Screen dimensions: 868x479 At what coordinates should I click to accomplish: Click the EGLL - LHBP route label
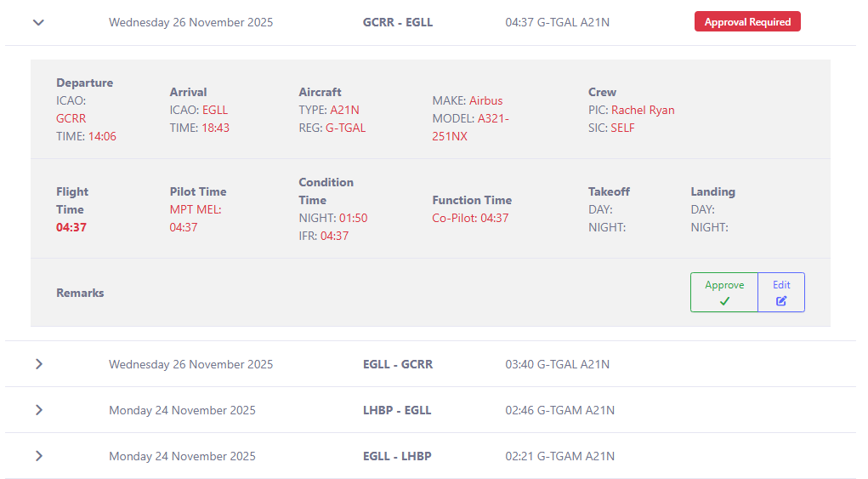pos(397,456)
